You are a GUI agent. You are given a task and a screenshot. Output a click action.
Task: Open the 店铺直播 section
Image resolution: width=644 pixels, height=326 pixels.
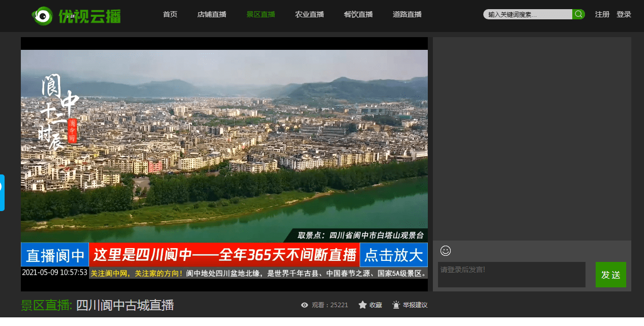(212, 14)
